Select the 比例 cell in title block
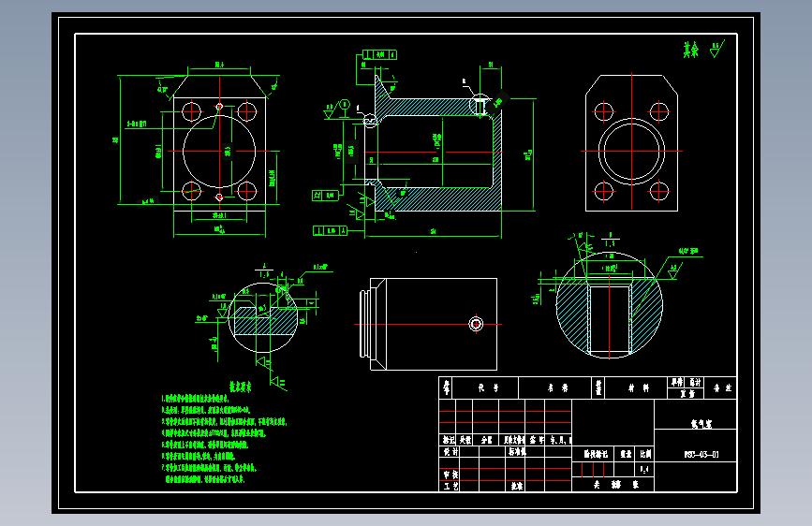 pos(645,454)
